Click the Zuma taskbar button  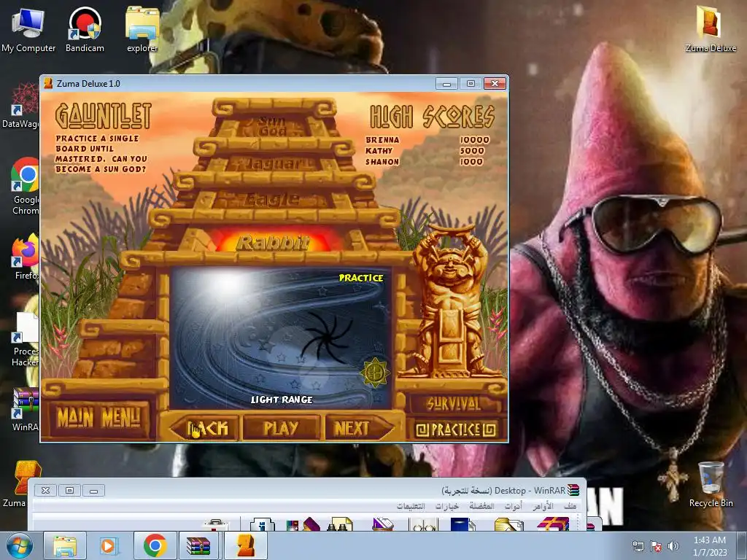pos(245,545)
